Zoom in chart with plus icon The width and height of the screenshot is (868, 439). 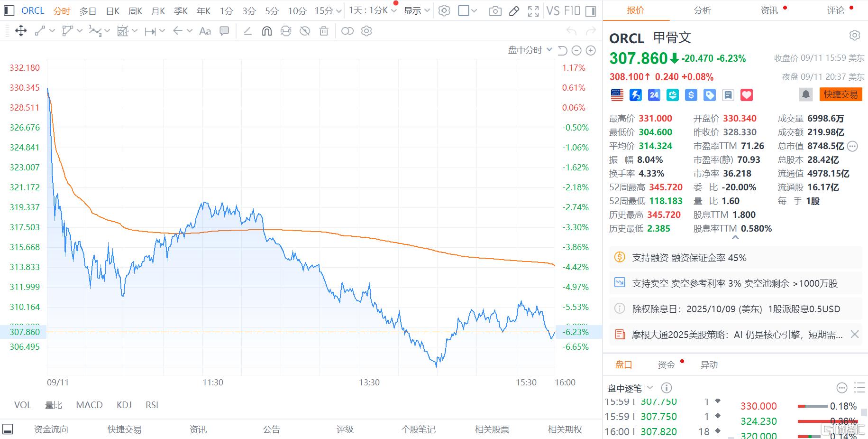point(591,50)
